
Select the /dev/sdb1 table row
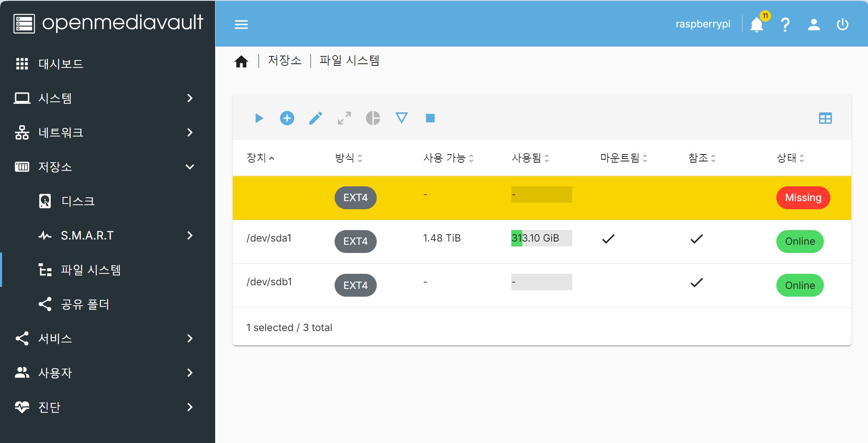click(269, 282)
